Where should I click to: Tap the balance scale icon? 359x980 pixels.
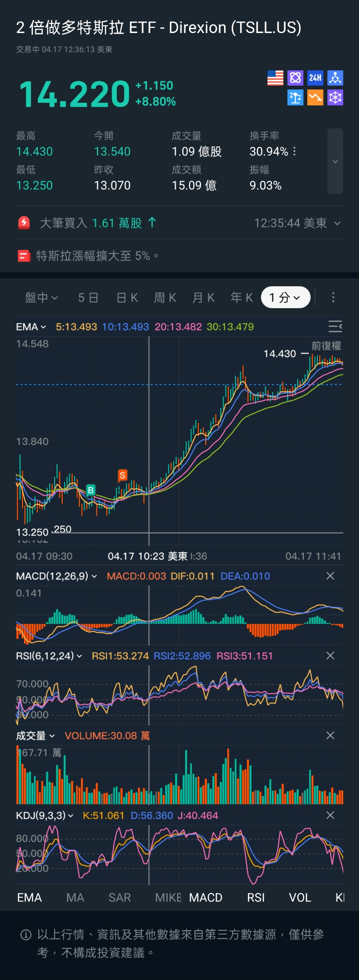[295, 98]
